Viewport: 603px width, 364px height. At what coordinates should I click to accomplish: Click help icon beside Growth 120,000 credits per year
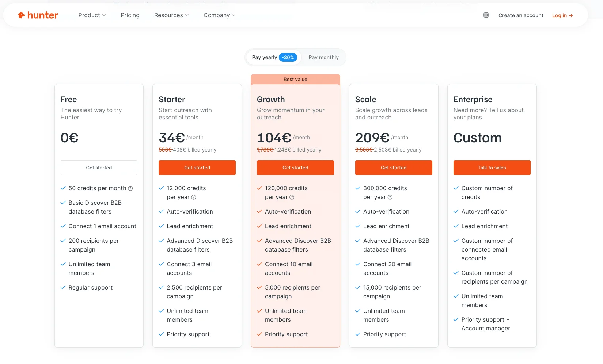(292, 197)
